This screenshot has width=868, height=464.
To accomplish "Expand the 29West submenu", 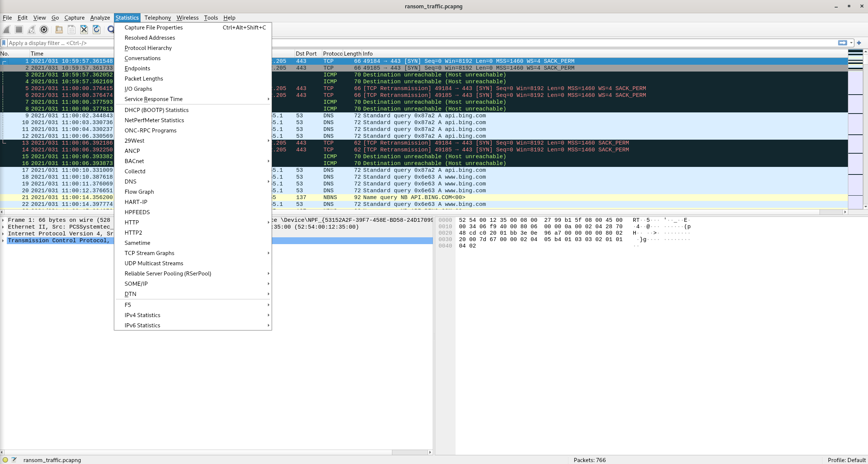I will [193, 140].
